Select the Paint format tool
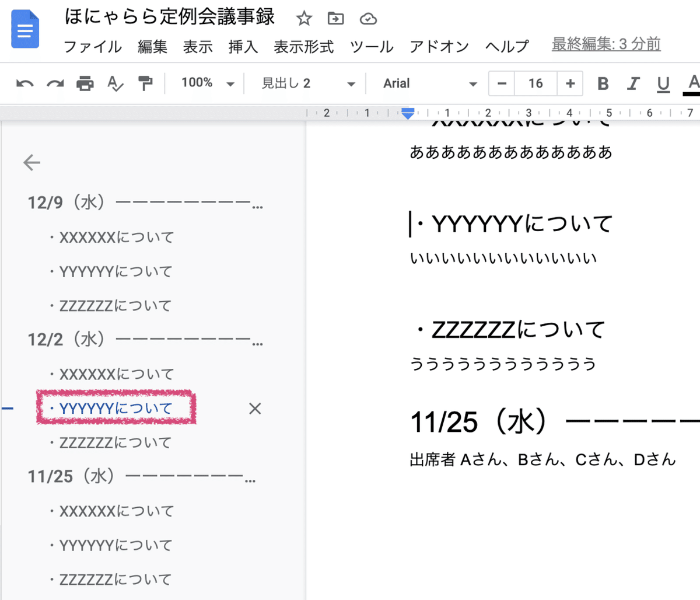Screen dimensions: 700x600 (x=146, y=83)
